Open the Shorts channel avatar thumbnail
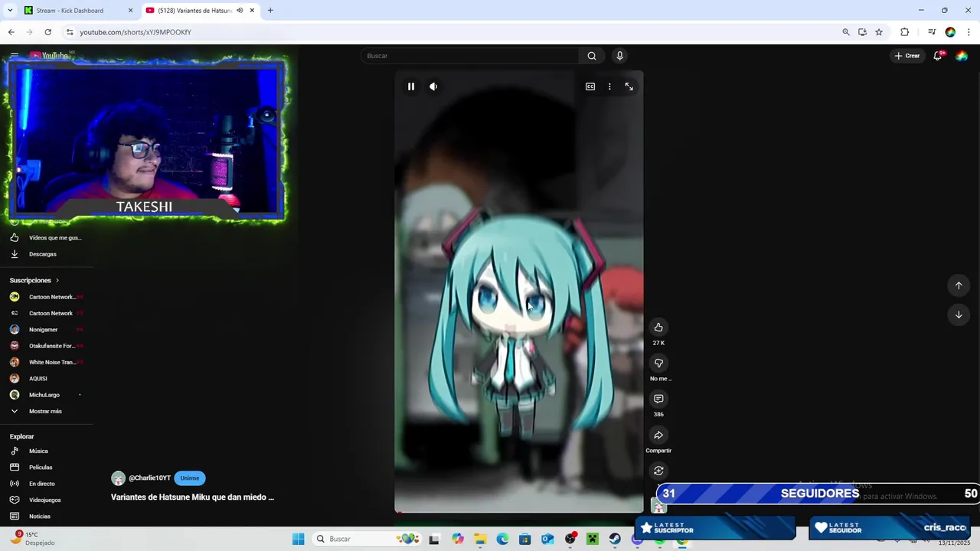980x551 pixels. 658,506
